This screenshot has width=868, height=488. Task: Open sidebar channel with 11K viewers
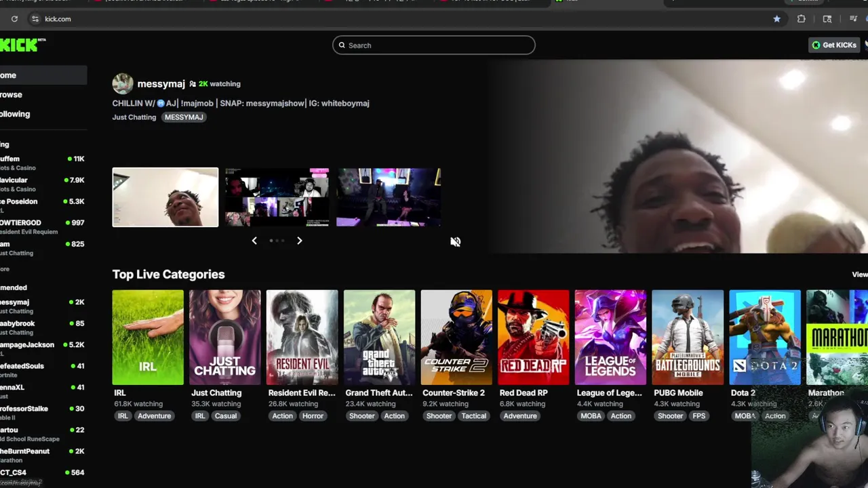point(43,163)
